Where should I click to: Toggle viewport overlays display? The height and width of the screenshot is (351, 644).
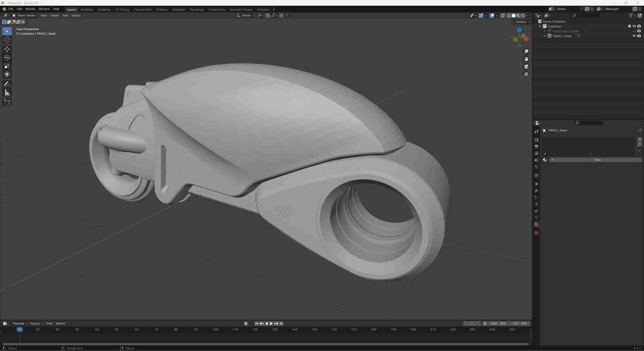point(492,15)
